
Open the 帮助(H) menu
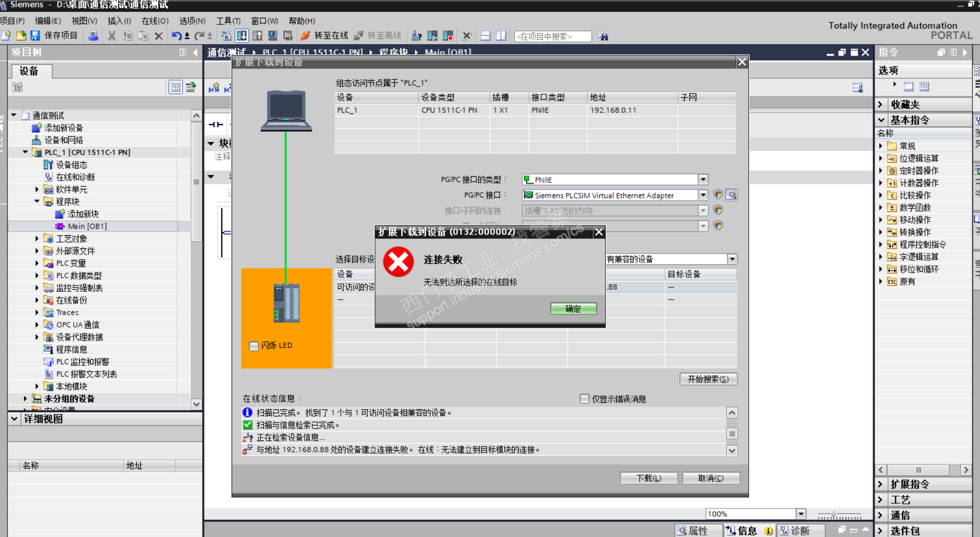[x=301, y=21]
